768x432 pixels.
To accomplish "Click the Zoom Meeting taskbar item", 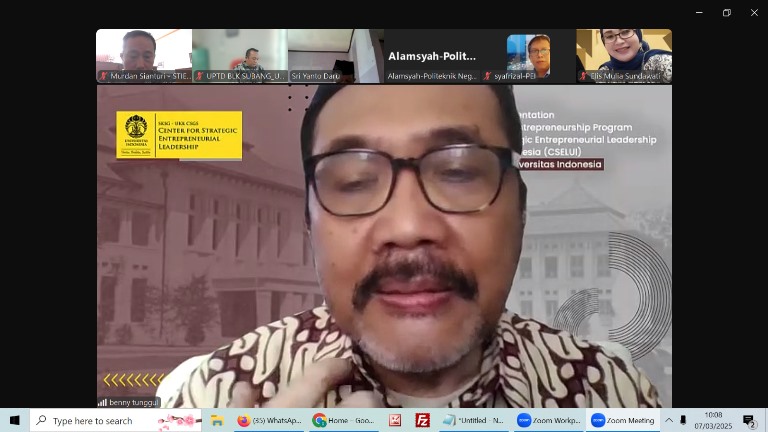I will coord(622,420).
